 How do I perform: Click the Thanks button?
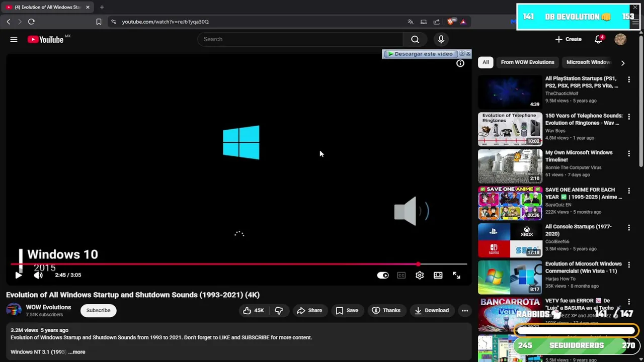click(386, 311)
